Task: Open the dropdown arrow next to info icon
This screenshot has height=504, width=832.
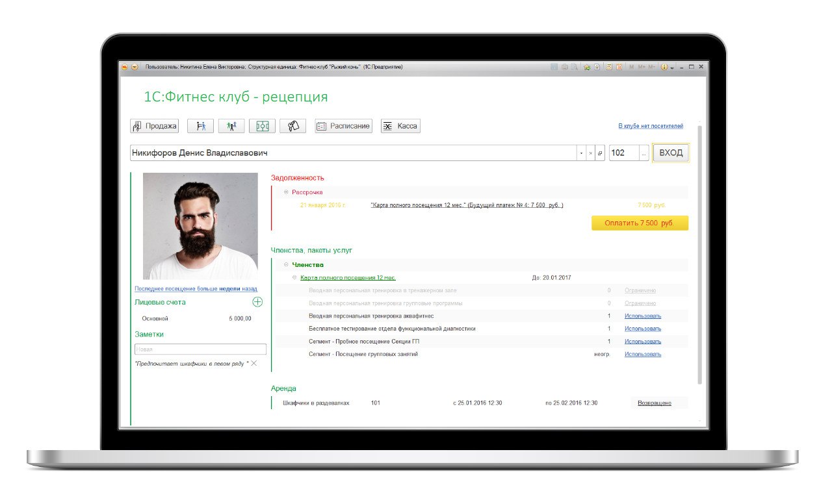Action: pyautogui.click(x=672, y=68)
